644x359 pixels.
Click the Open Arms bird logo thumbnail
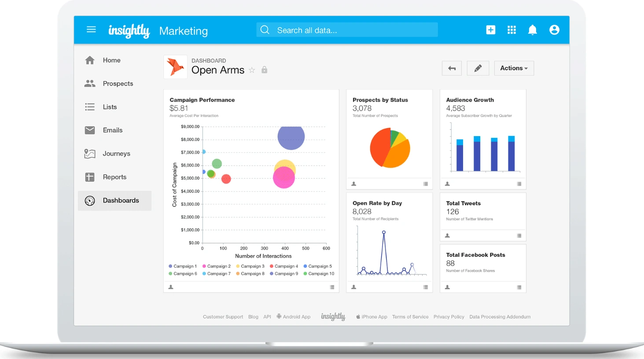[x=175, y=67]
